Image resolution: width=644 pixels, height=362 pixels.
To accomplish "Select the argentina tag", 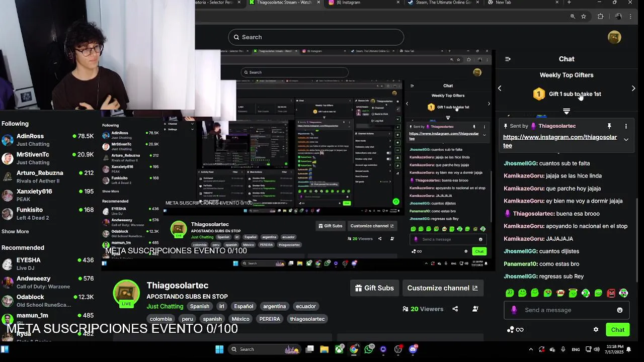I will [275, 306].
